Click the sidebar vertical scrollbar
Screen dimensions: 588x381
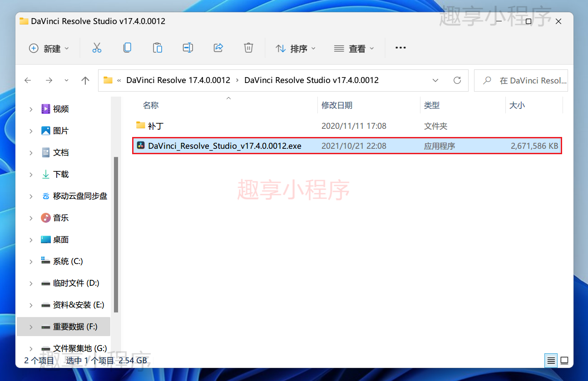click(116, 234)
